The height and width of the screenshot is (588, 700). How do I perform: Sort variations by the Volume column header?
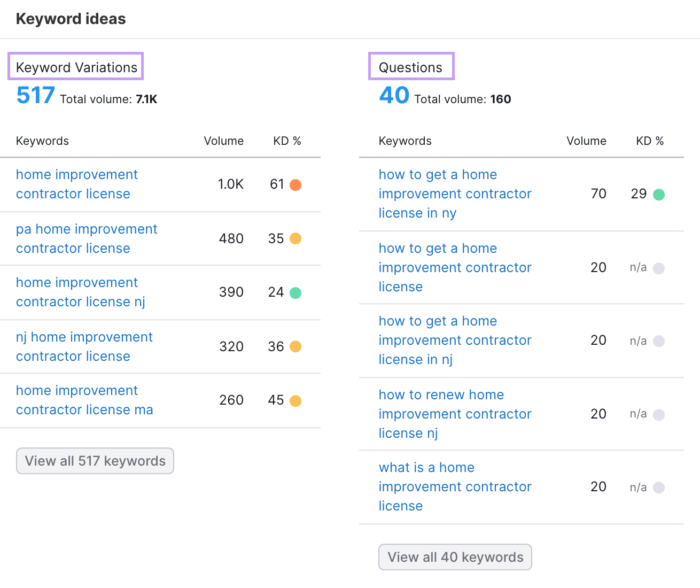[224, 141]
